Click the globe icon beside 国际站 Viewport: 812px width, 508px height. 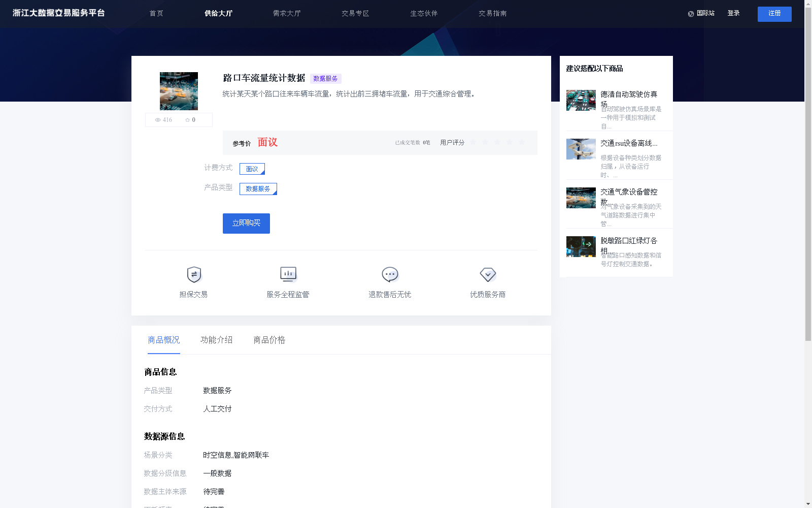click(691, 14)
